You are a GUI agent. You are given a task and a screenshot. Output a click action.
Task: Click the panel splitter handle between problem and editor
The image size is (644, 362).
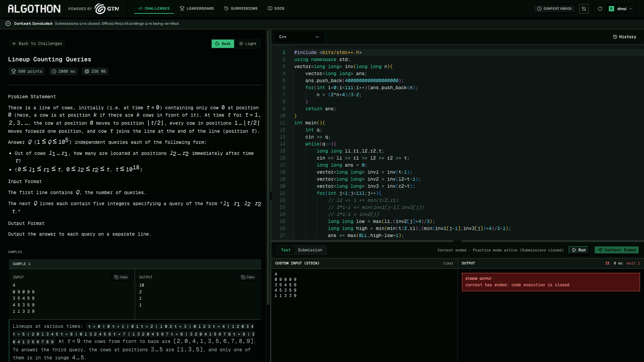(271, 196)
